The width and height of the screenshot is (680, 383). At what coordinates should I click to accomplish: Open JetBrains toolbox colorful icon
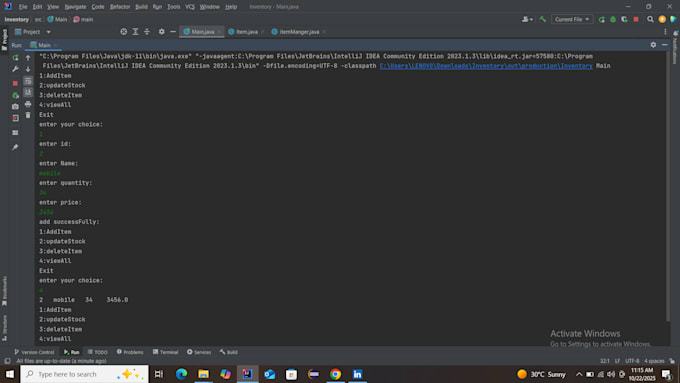[x=673, y=19]
